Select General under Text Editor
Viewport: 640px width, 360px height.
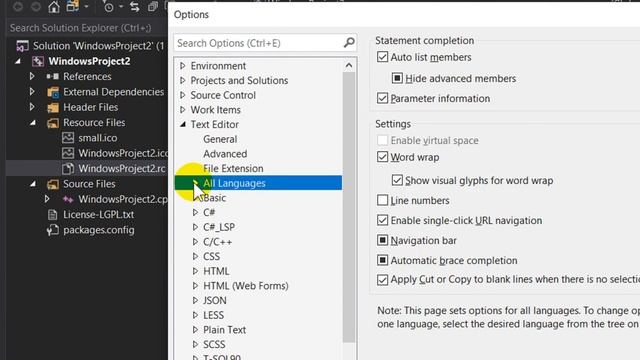tap(220, 139)
